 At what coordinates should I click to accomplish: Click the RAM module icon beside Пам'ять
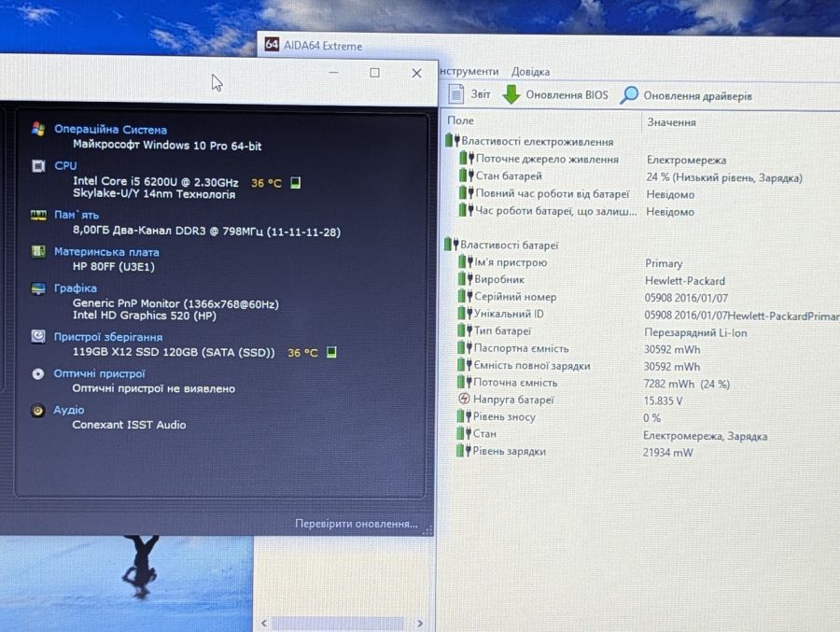[38, 215]
